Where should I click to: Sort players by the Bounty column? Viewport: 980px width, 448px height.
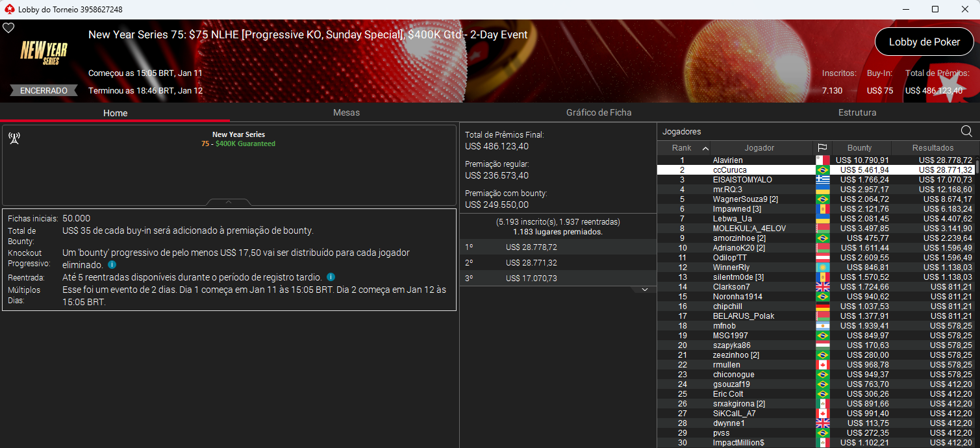click(861, 147)
